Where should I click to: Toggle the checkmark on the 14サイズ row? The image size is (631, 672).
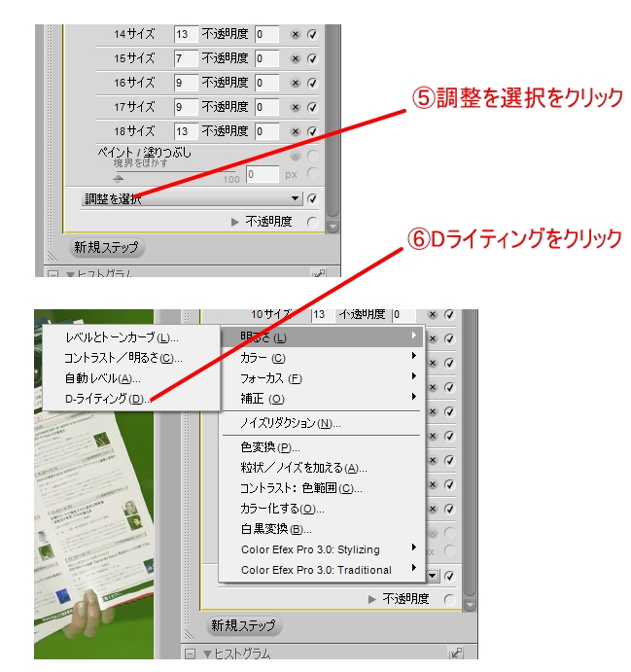pyautogui.click(x=312, y=34)
